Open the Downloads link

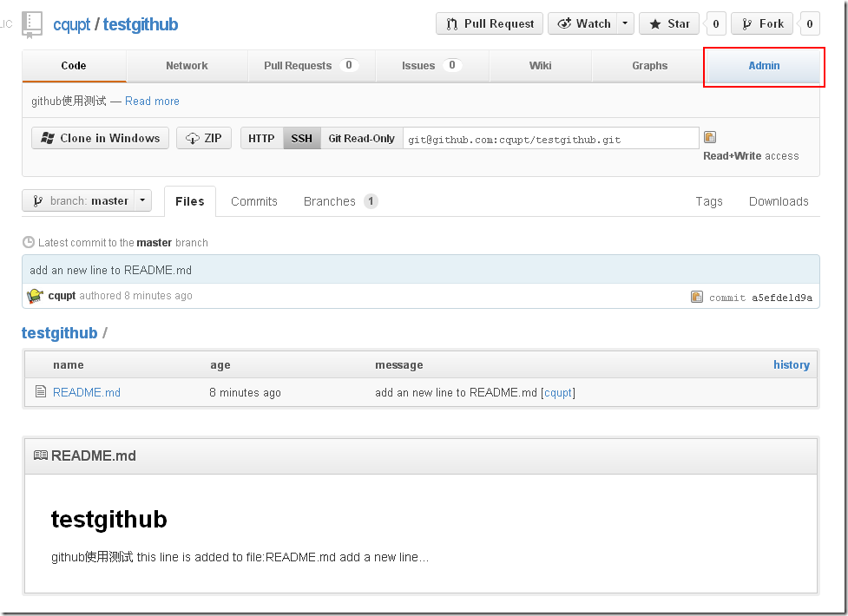pyautogui.click(x=779, y=201)
